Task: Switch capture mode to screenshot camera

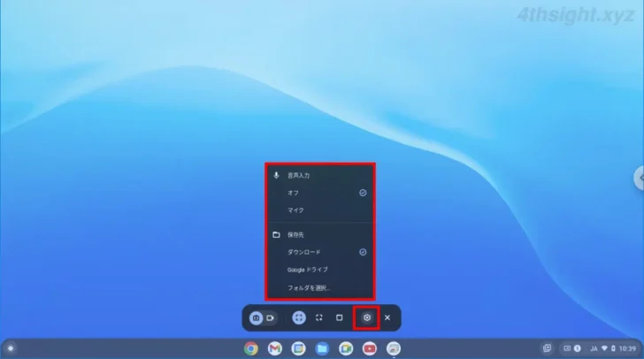Action: point(256,317)
